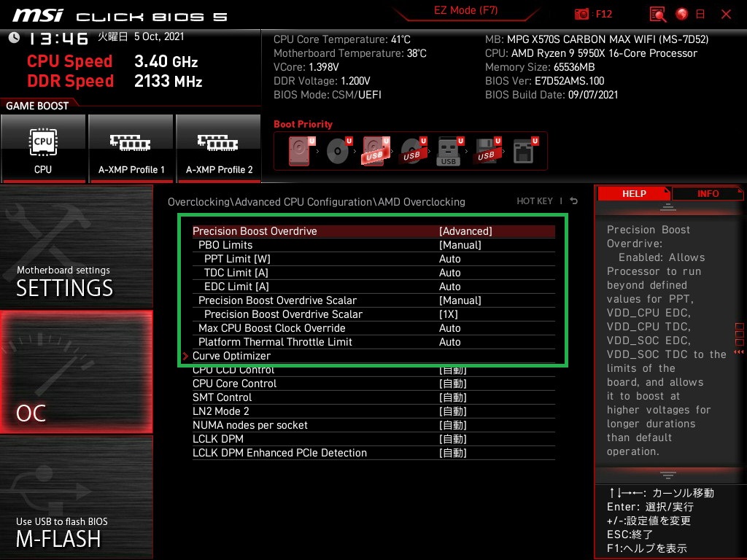Toggle Game Boost CPU button
The width and height of the screenshot is (747, 560).
[x=43, y=149]
